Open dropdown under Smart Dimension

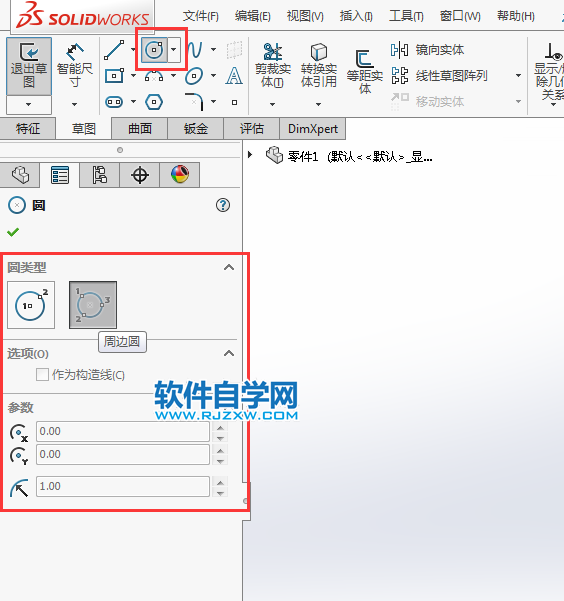click(74, 104)
